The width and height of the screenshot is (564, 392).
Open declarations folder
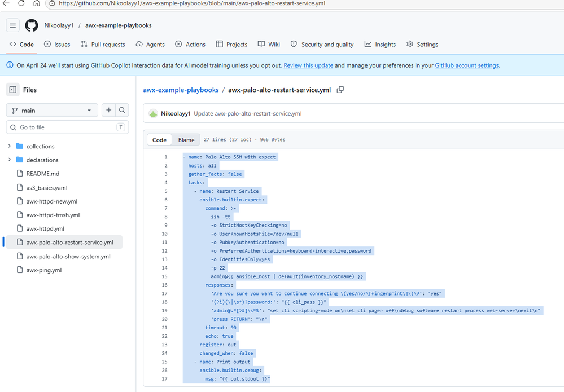click(x=42, y=160)
